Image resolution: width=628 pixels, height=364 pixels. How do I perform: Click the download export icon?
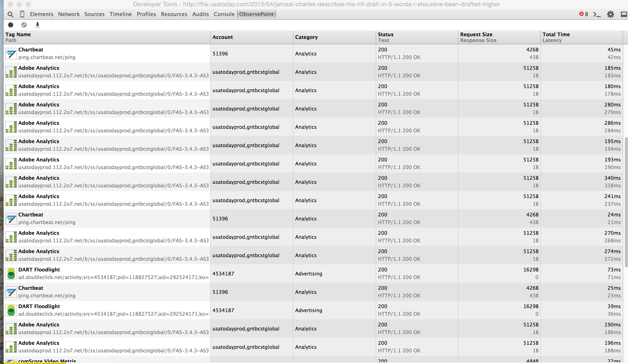point(37,25)
